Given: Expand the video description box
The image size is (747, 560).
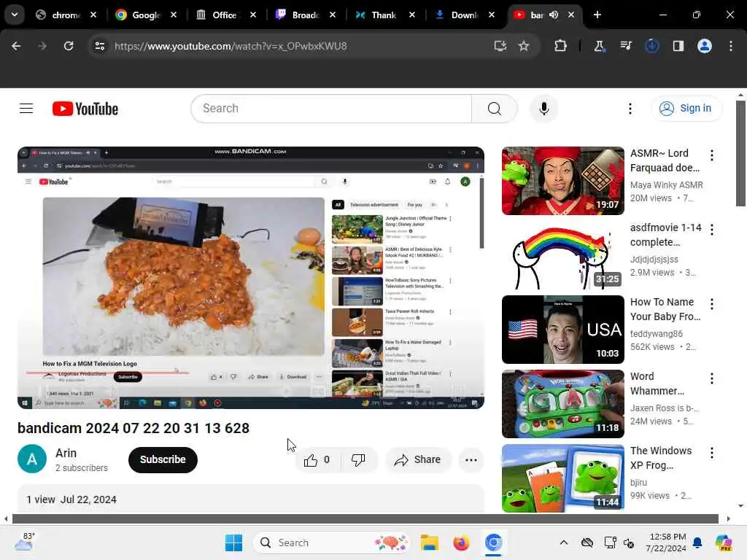Looking at the screenshot, I should (x=251, y=499).
